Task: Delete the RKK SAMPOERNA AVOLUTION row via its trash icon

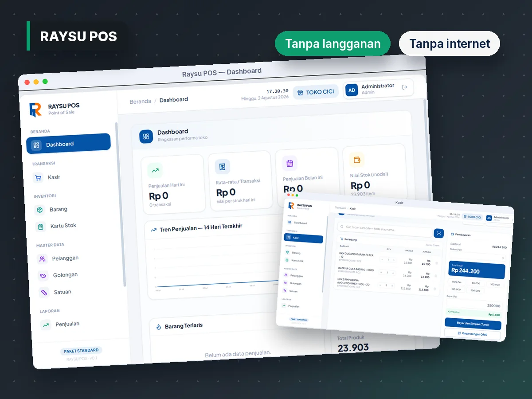Action: [434, 289]
